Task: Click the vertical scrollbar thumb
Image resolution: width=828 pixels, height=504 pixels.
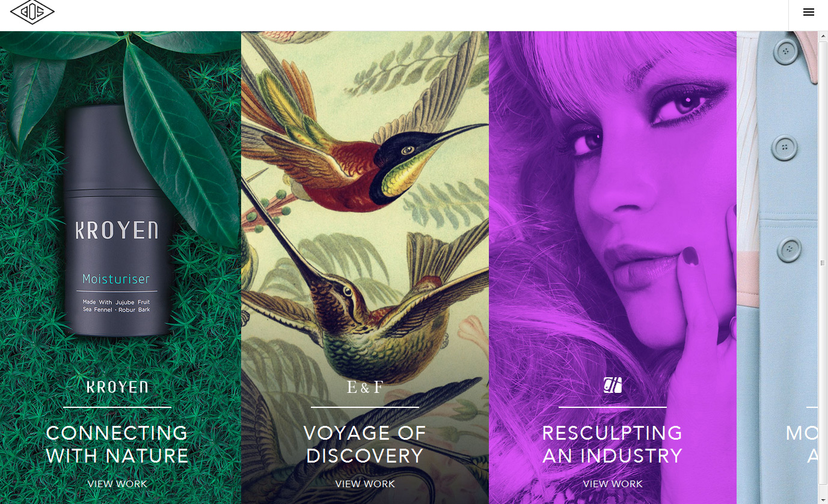Action: pyautogui.click(x=823, y=263)
